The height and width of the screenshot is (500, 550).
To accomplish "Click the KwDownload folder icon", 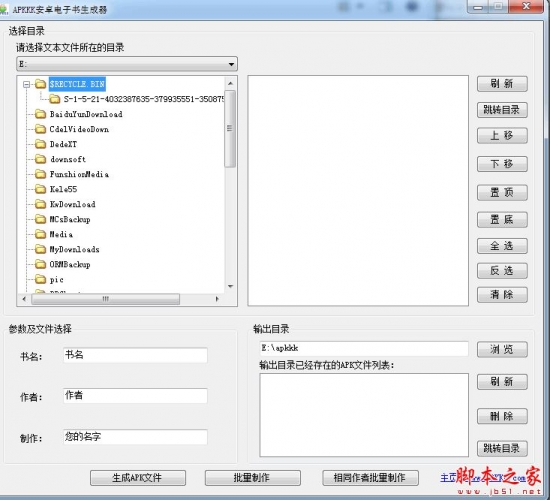I will point(41,204).
